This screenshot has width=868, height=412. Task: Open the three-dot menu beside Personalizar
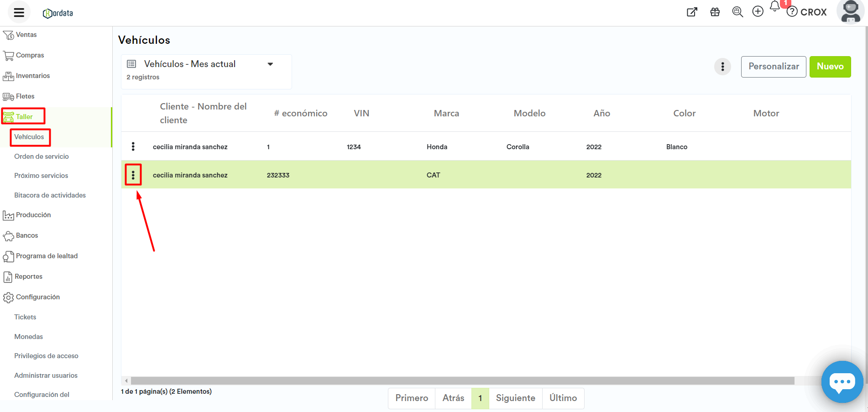[x=722, y=67]
